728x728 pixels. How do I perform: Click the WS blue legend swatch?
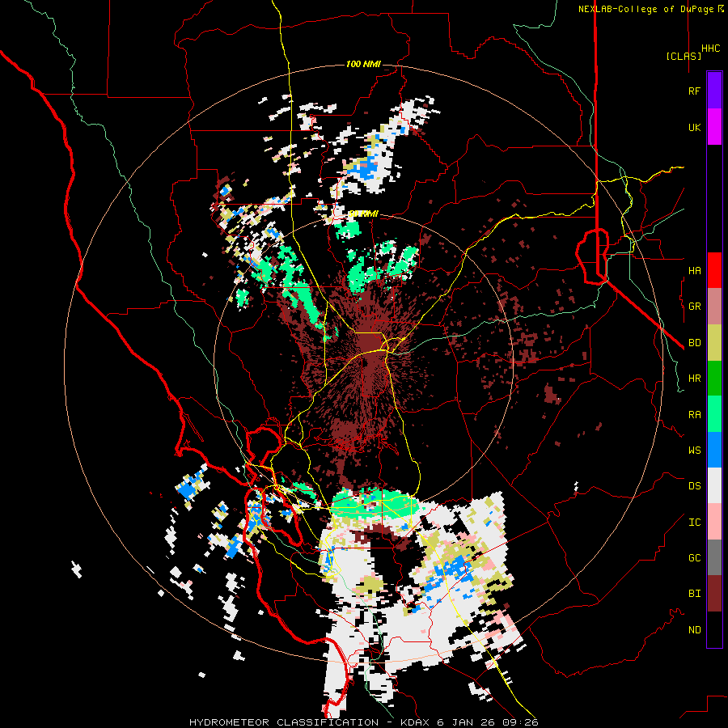pyautogui.click(x=714, y=451)
